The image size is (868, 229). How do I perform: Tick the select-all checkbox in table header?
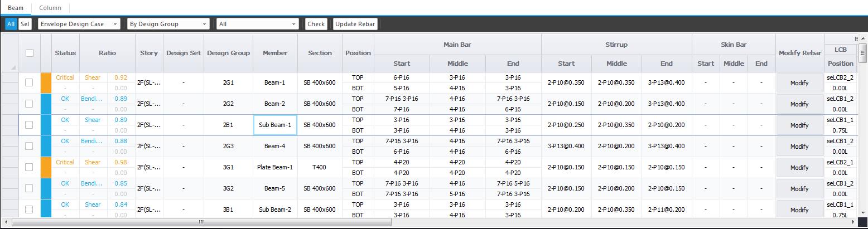pos(30,53)
